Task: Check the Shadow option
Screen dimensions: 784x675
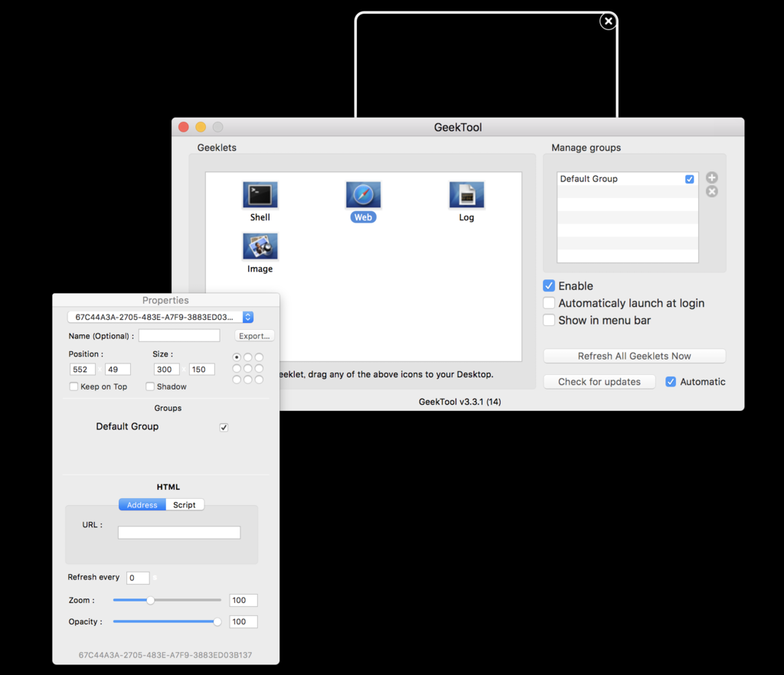Action: click(x=150, y=386)
